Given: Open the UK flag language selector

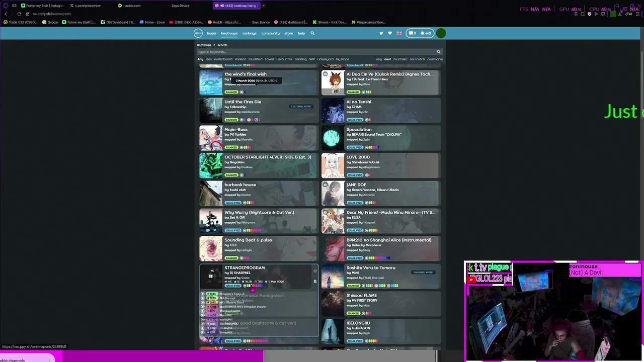Looking at the screenshot, I should [399, 33].
